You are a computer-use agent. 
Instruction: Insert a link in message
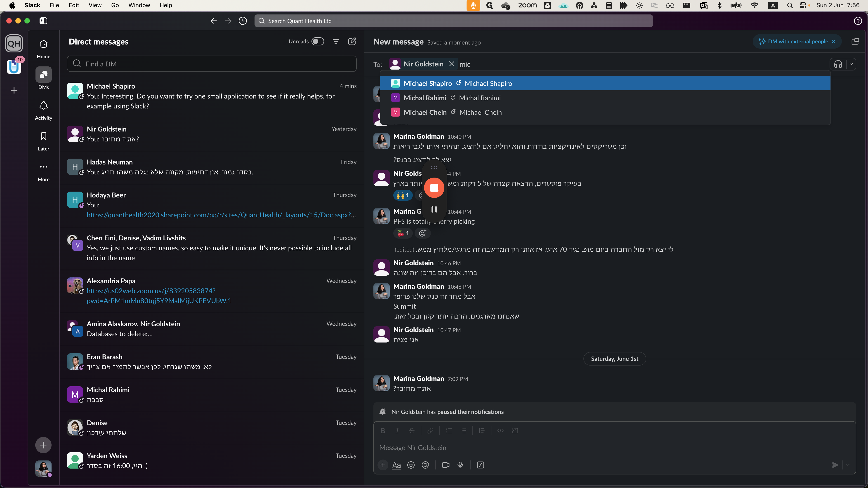tap(430, 430)
